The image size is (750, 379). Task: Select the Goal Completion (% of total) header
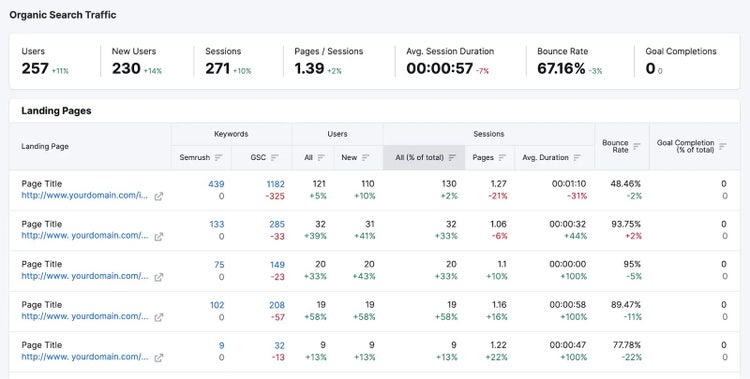(695, 146)
